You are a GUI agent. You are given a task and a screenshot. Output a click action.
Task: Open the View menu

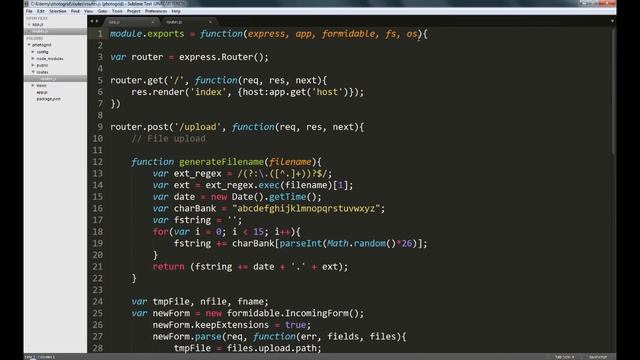tap(89, 11)
